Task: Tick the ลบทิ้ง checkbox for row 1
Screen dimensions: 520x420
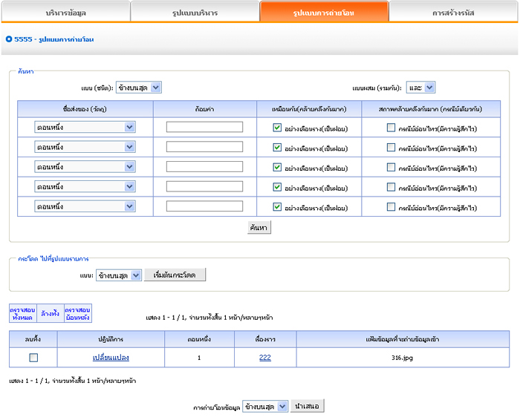Action: pos(33,358)
